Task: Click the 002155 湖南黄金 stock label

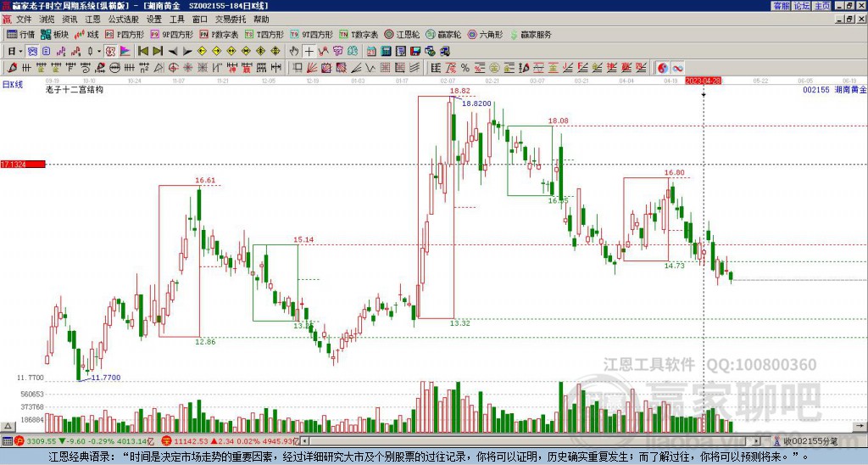Action: tap(834, 89)
